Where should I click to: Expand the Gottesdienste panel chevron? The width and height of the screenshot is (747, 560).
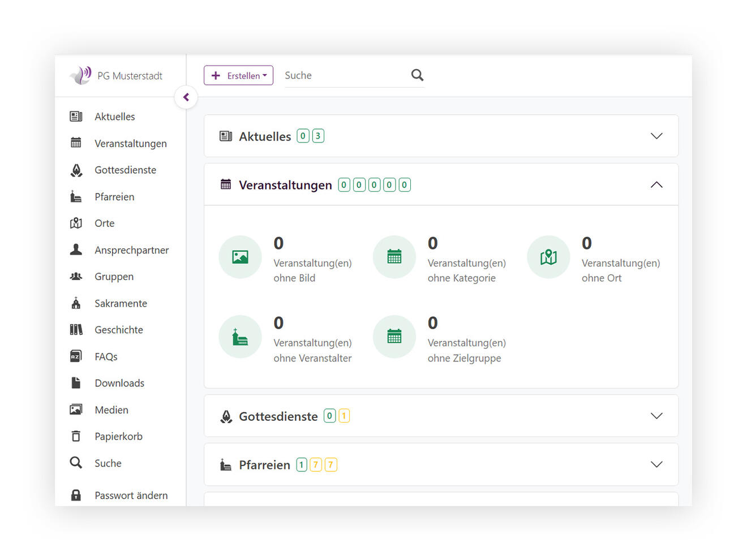656,416
